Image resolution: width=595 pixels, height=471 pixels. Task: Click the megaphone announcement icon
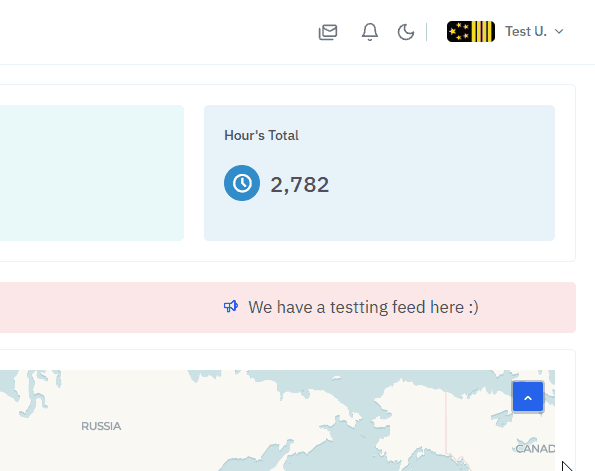[x=231, y=306]
